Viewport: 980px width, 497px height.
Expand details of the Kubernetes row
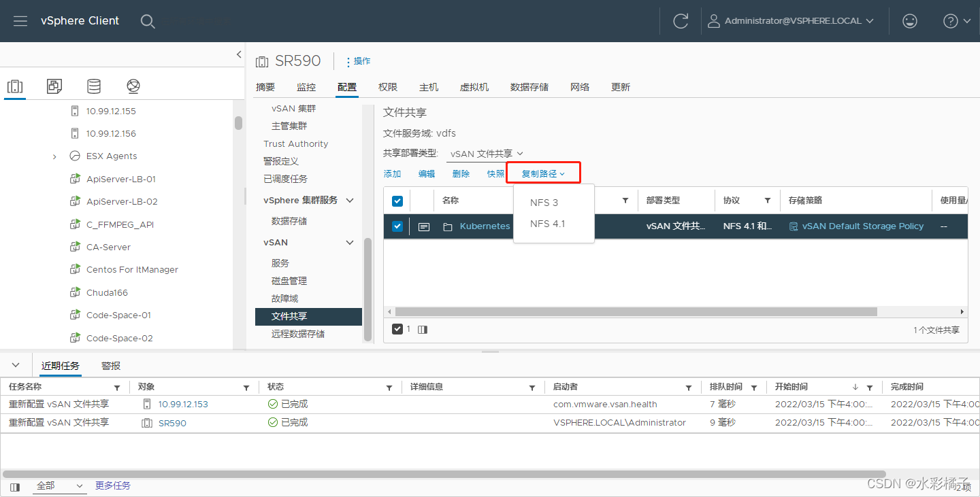[x=424, y=226]
